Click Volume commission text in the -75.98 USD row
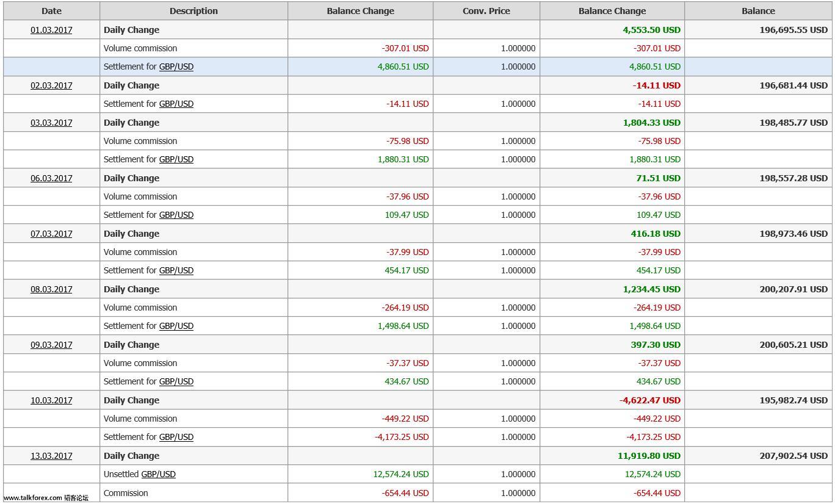The image size is (835, 504). coord(140,141)
